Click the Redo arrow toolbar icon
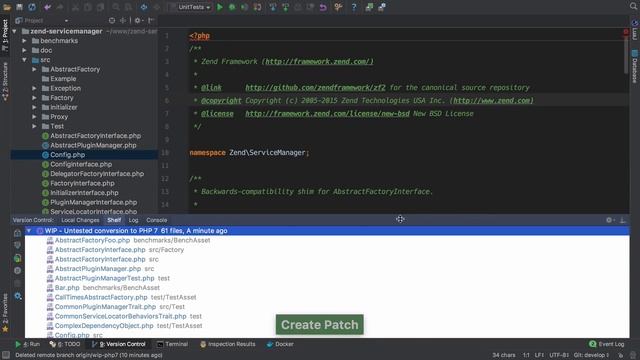This screenshot has width=640, height=360. (x=60, y=7)
